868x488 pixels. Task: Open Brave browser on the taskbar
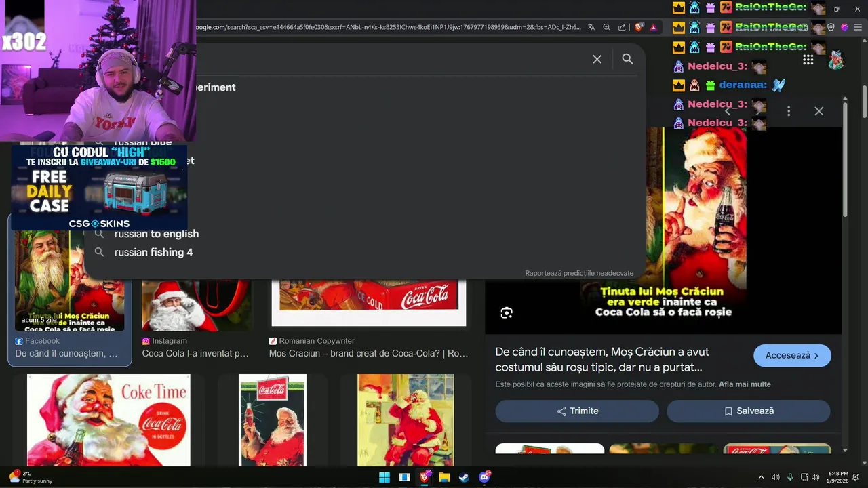point(425,477)
